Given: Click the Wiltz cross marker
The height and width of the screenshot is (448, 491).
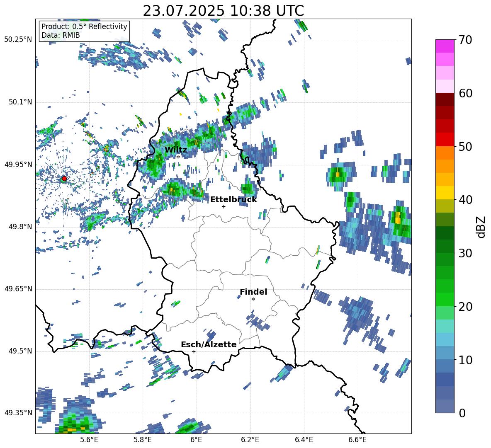Looking at the screenshot, I should (178, 157).
